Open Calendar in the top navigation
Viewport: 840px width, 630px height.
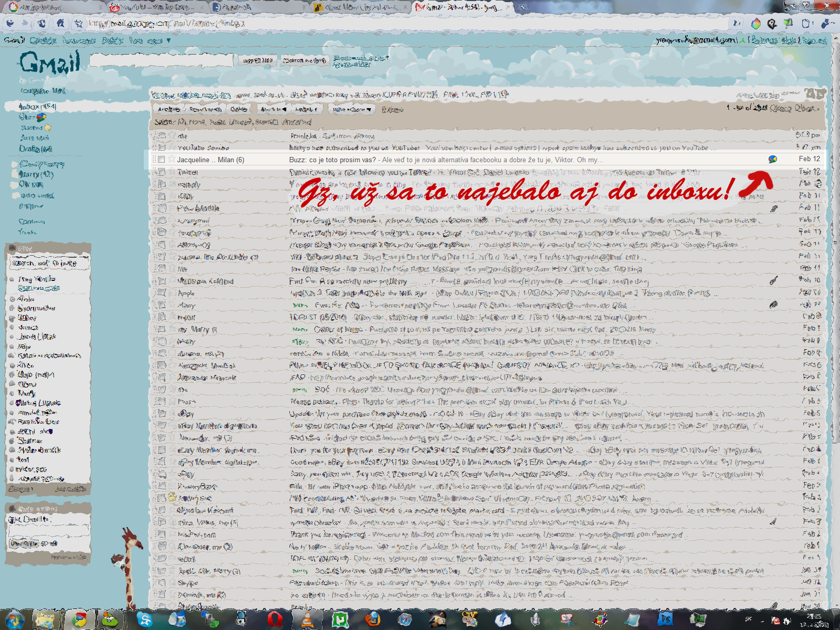pyautogui.click(x=43, y=40)
